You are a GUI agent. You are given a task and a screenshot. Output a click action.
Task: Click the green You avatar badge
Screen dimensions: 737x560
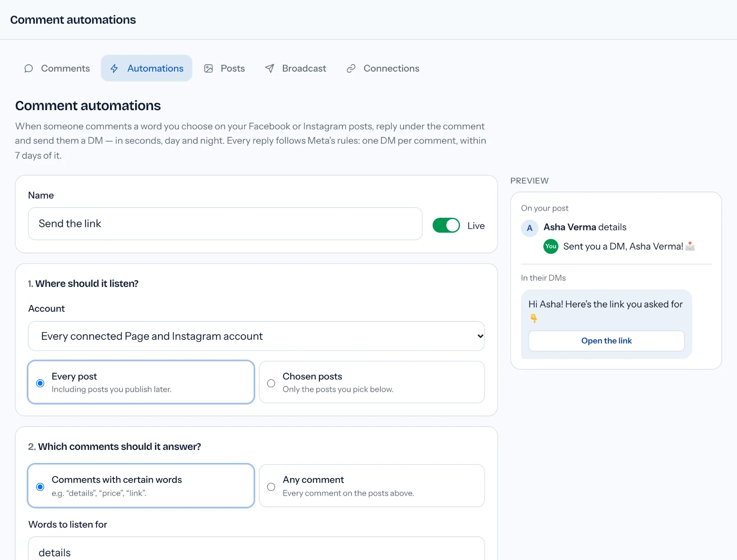551,246
